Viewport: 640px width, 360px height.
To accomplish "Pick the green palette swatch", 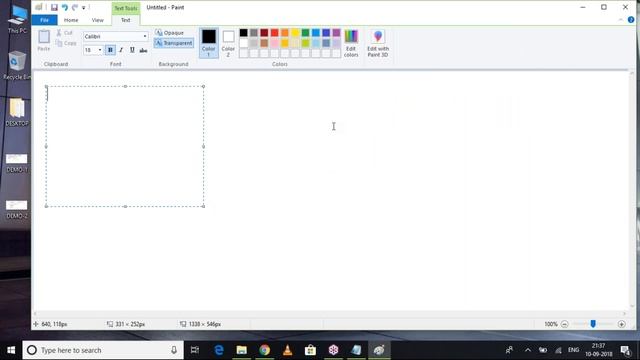I will (x=305, y=33).
